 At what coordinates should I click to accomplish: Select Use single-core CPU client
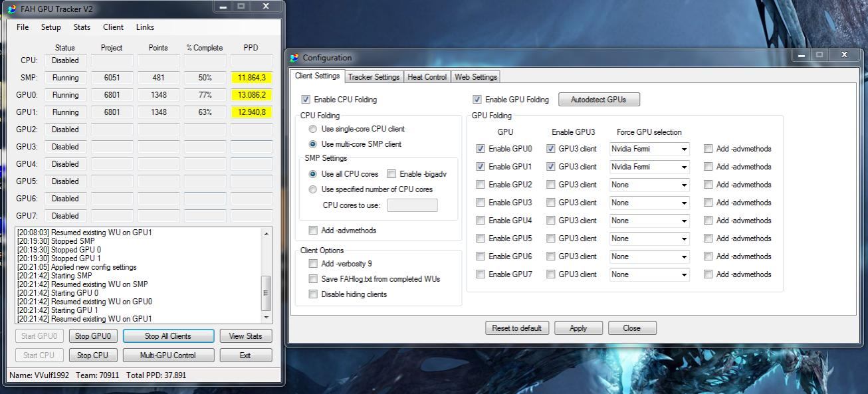coord(313,129)
